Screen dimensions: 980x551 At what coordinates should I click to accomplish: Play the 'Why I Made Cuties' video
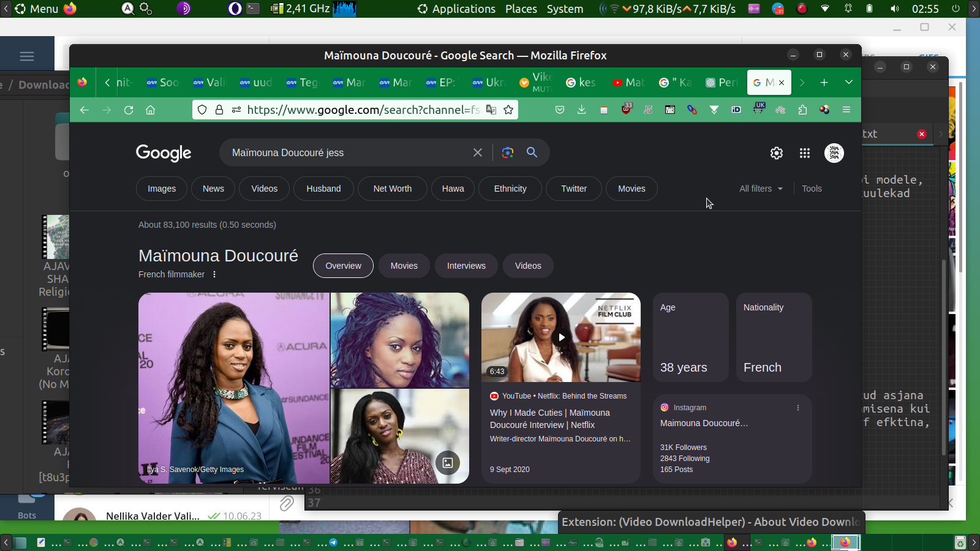[x=561, y=337]
